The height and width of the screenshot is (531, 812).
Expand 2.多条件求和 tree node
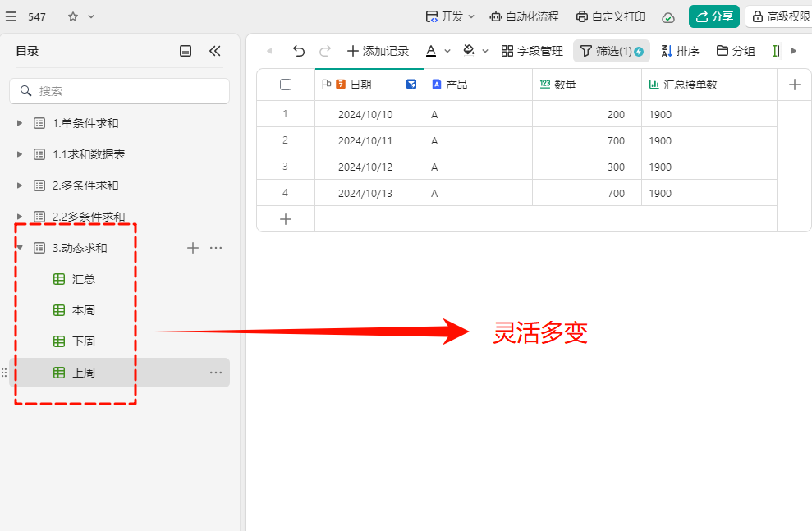19,185
